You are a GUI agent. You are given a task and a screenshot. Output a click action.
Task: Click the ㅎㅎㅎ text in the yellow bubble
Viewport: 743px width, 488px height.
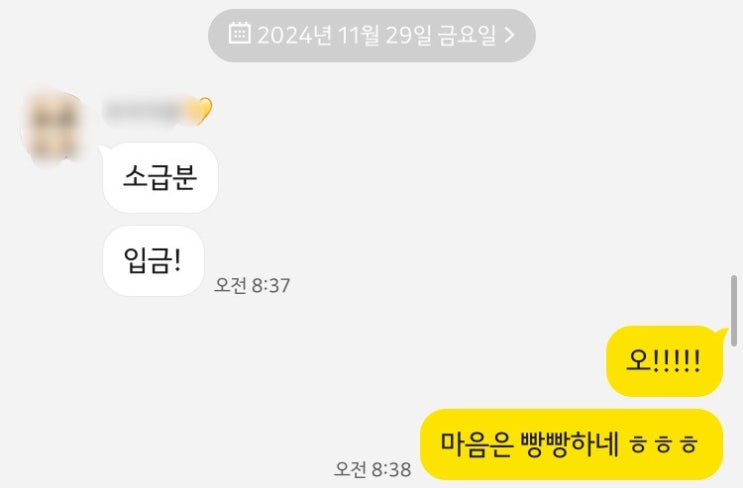coord(664,444)
